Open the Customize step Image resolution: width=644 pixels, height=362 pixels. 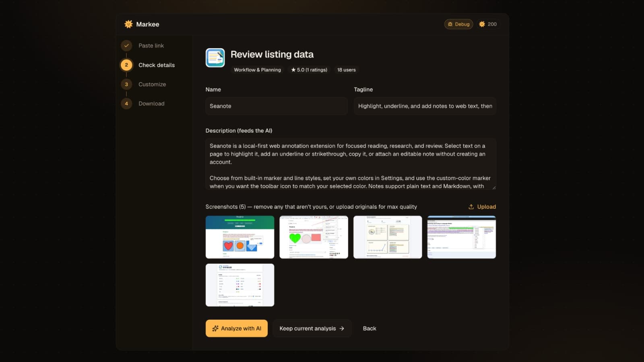[x=152, y=84]
